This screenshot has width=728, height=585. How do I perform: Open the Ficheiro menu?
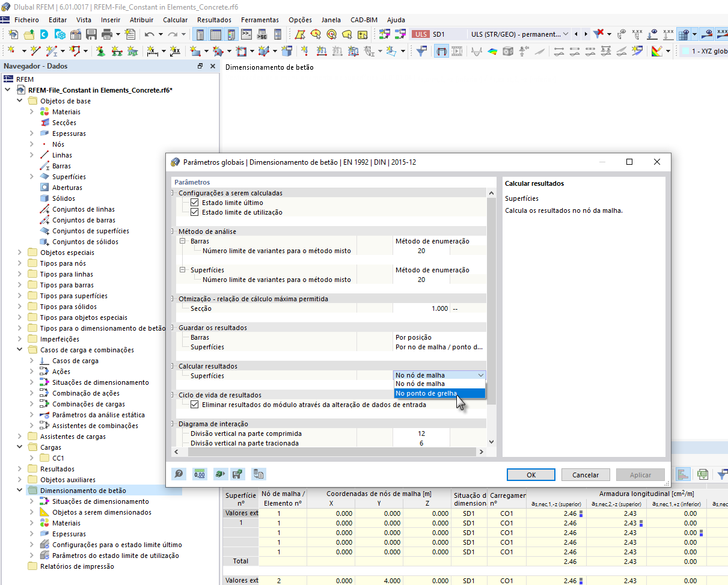(26, 20)
